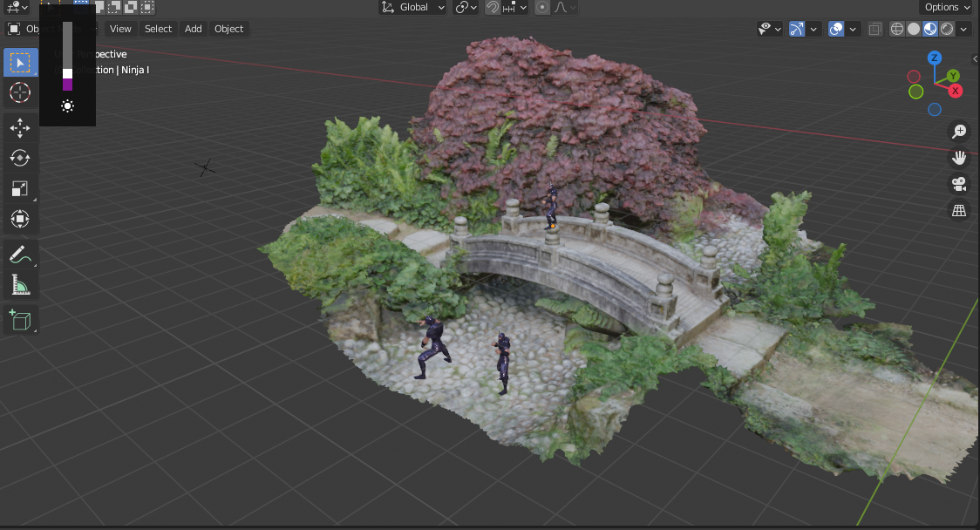Click the Z axis gizmo circle
The width and height of the screenshot is (980, 530).
coord(935,58)
